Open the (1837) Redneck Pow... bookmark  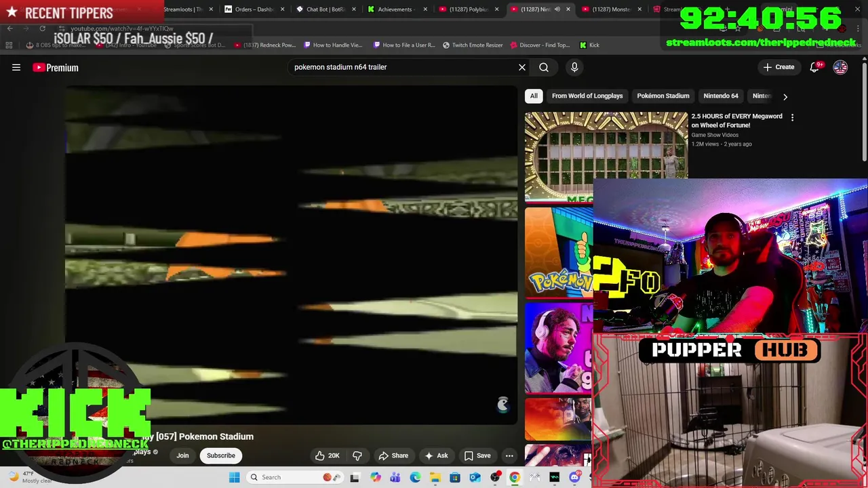[x=265, y=45]
